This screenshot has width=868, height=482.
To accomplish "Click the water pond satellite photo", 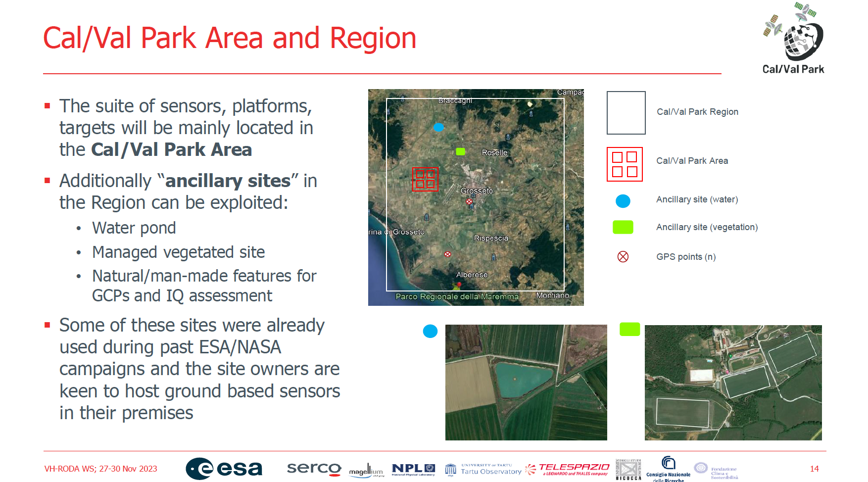I will click(x=526, y=382).
